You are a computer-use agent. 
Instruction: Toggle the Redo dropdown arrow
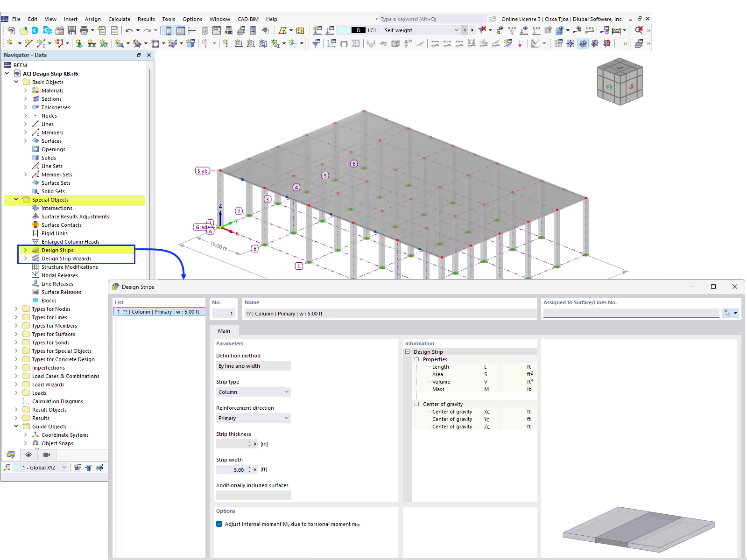pyautogui.click(x=155, y=30)
